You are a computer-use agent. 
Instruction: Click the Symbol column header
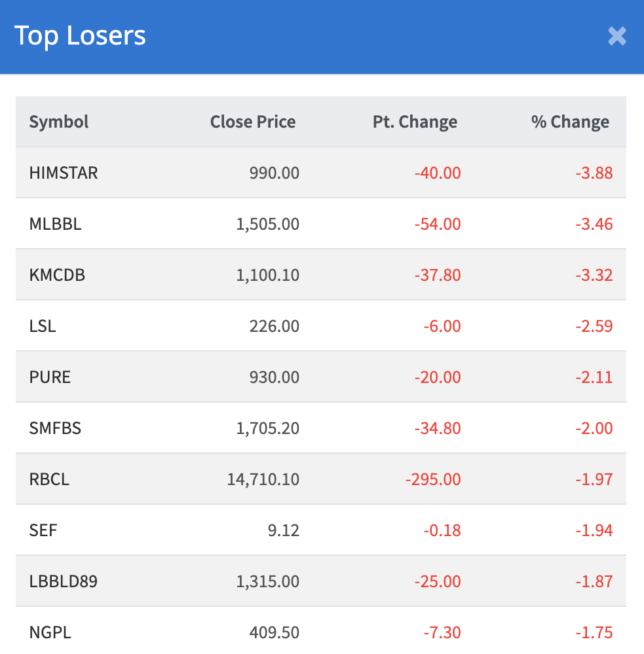pos(59,122)
